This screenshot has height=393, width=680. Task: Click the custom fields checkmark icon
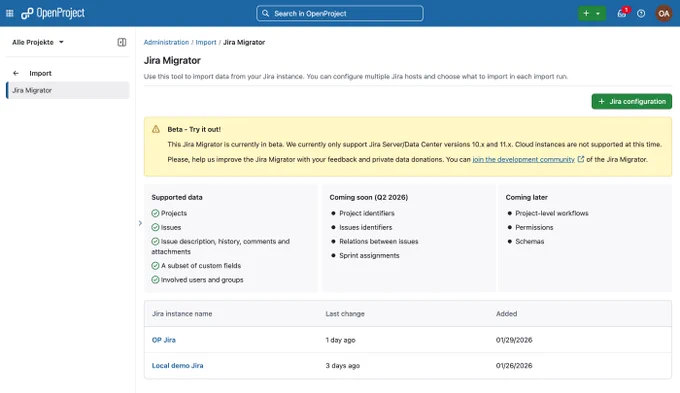[155, 265]
